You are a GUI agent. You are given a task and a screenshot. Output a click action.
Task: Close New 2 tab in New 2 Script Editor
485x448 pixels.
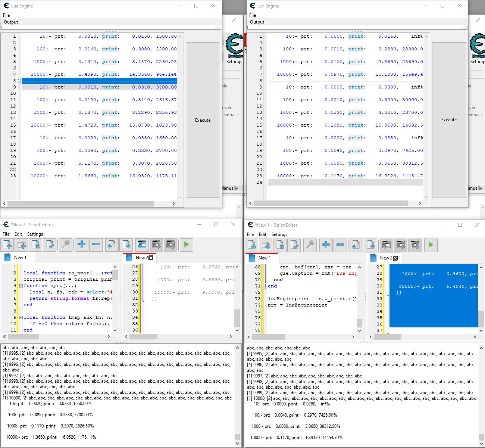click(x=151, y=258)
